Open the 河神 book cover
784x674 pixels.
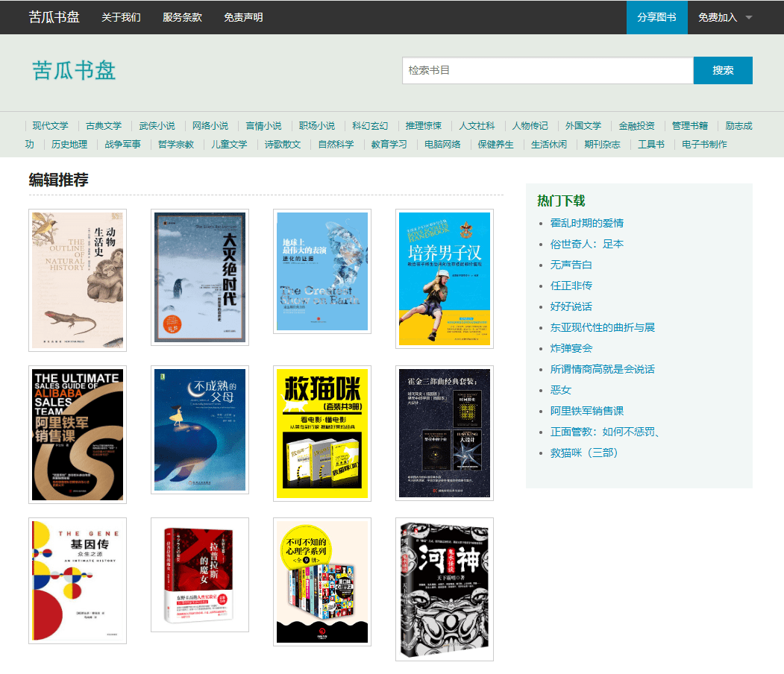445,589
